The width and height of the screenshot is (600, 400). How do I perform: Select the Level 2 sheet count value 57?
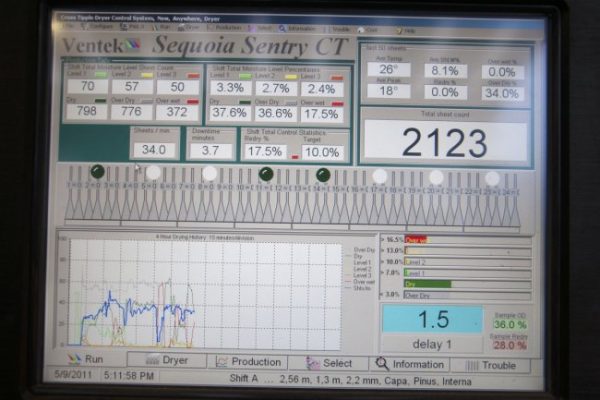(132, 86)
